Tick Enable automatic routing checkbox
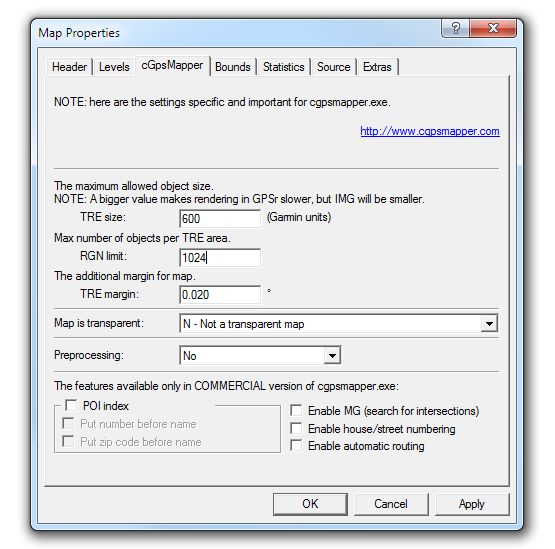 (296, 445)
